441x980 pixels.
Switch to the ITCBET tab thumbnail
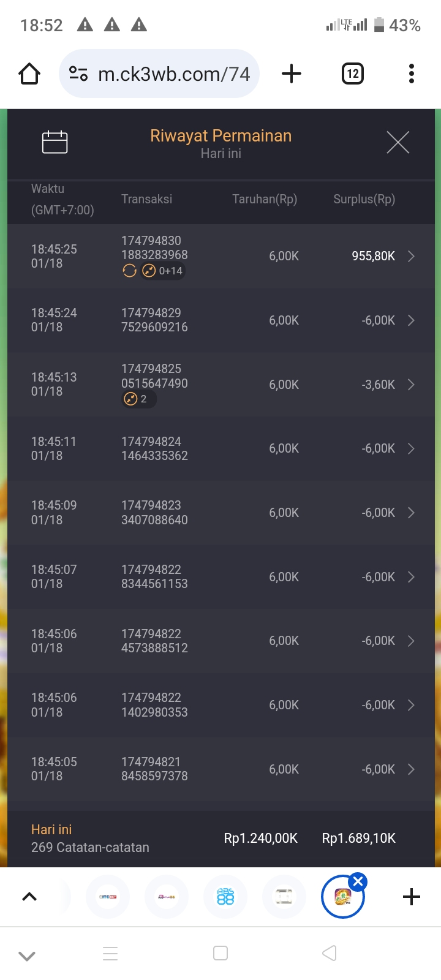coord(108,897)
